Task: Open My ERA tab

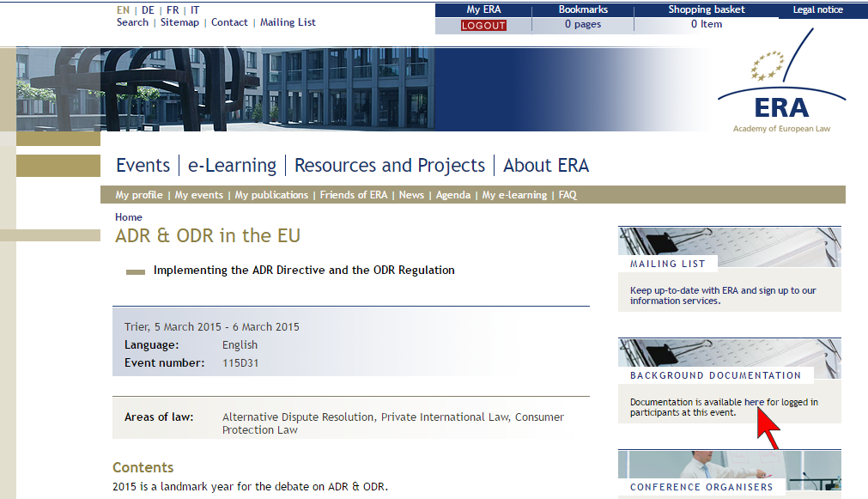Action: coord(483,9)
